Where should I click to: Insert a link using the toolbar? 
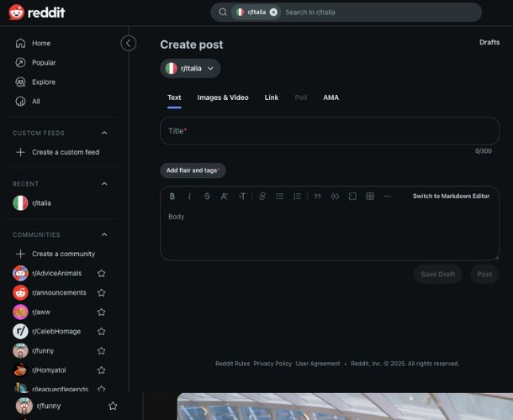point(262,197)
